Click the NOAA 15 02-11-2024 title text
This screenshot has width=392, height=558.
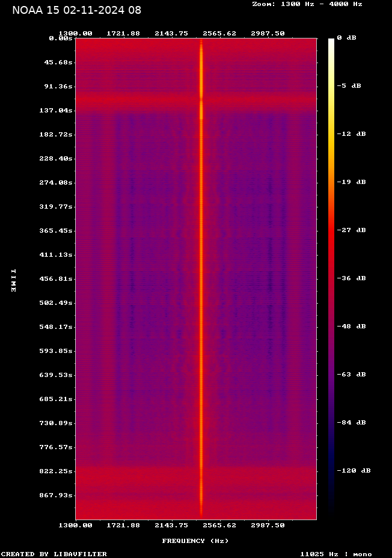pyautogui.click(x=76, y=10)
